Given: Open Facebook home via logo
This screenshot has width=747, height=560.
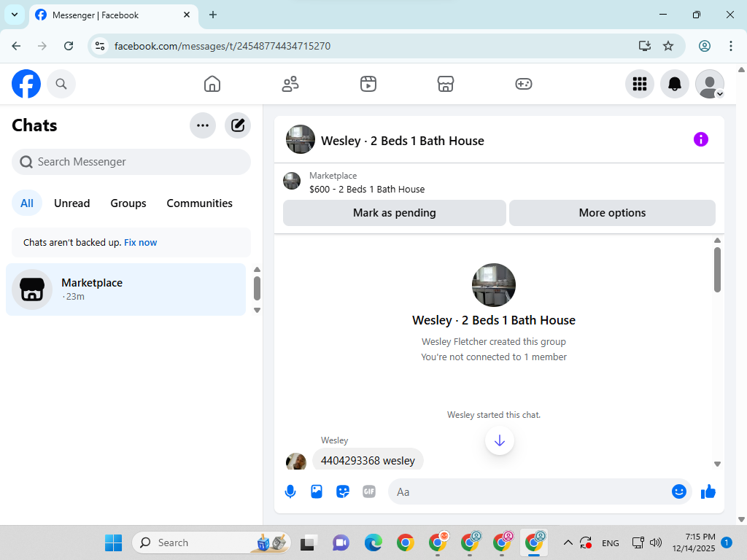Looking at the screenshot, I should coord(26,84).
